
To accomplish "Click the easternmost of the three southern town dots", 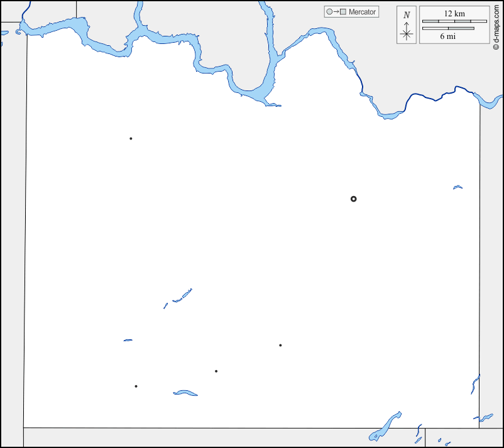I will click(280, 345).
